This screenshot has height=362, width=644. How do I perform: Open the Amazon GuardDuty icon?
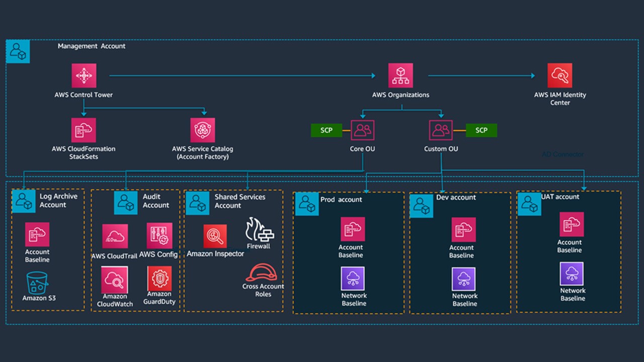(159, 279)
